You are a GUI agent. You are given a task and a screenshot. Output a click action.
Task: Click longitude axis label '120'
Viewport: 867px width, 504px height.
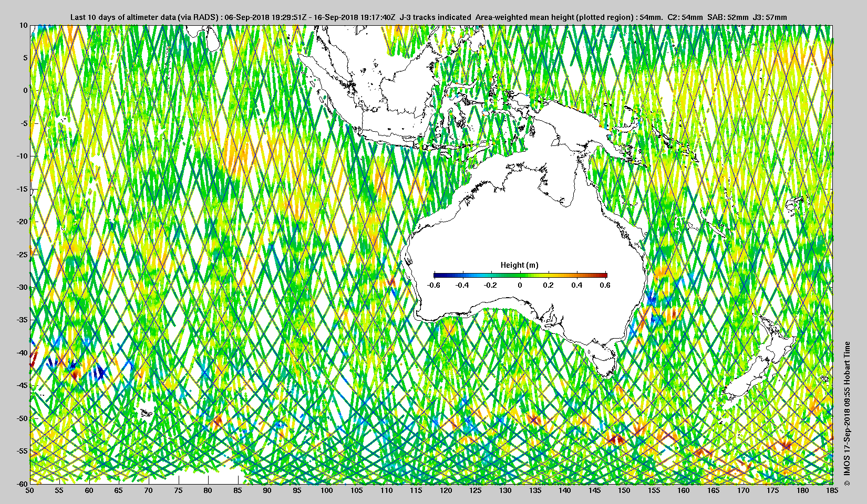446,490
